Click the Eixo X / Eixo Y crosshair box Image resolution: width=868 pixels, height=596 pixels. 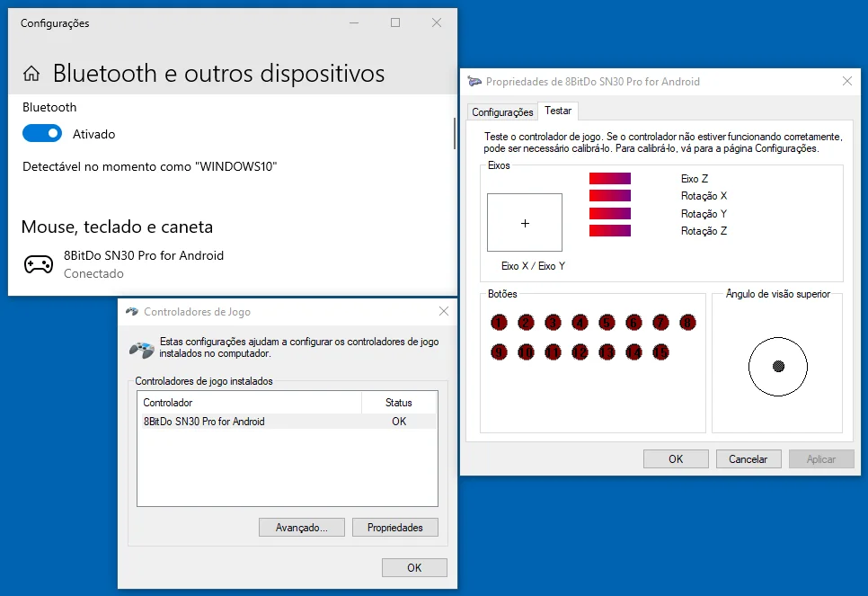(525, 223)
